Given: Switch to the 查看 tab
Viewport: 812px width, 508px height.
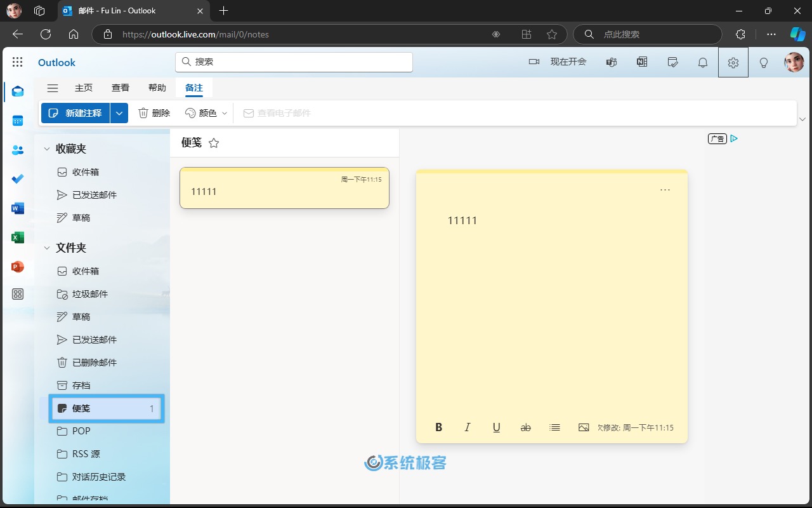Looking at the screenshot, I should click(x=121, y=88).
